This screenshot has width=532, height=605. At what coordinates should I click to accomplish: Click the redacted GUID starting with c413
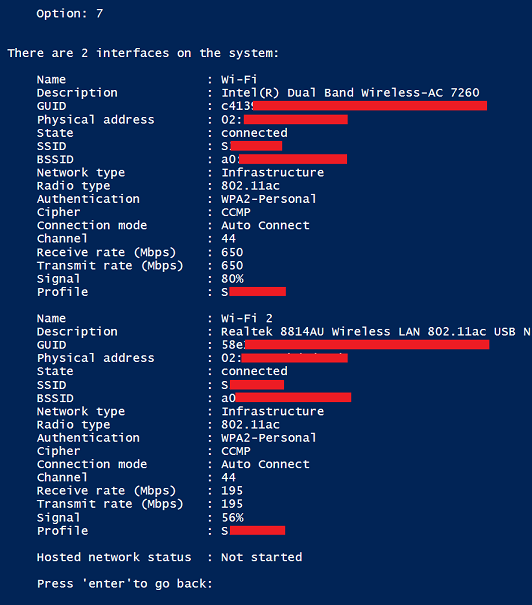coord(354,106)
